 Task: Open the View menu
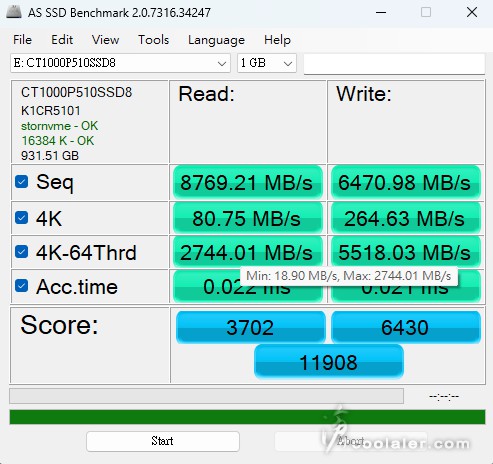pos(105,40)
